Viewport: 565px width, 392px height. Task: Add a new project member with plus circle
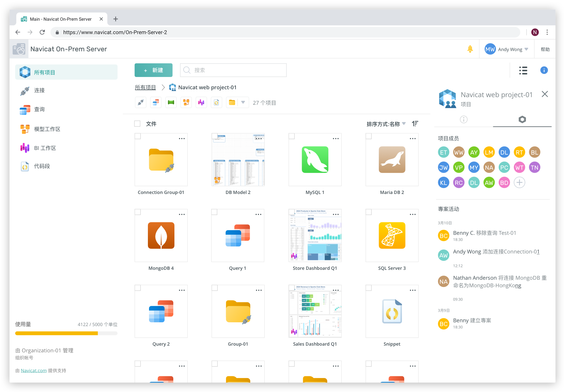tap(519, 182)
